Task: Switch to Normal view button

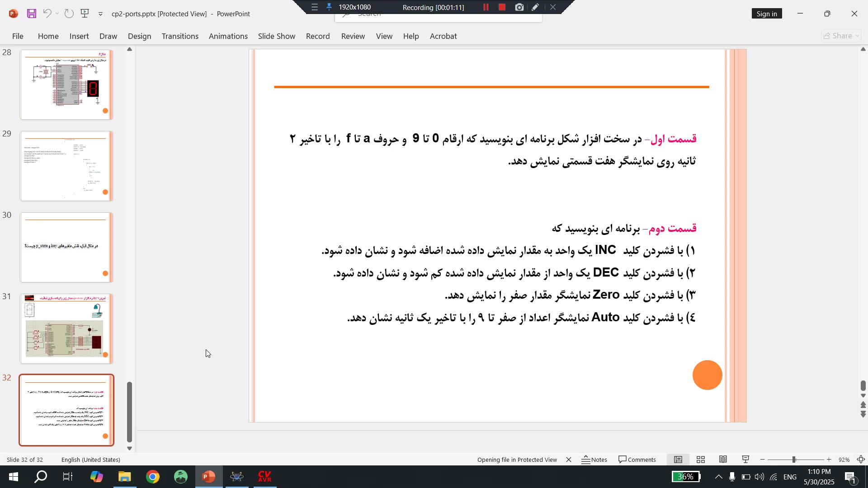Action: 678,460
